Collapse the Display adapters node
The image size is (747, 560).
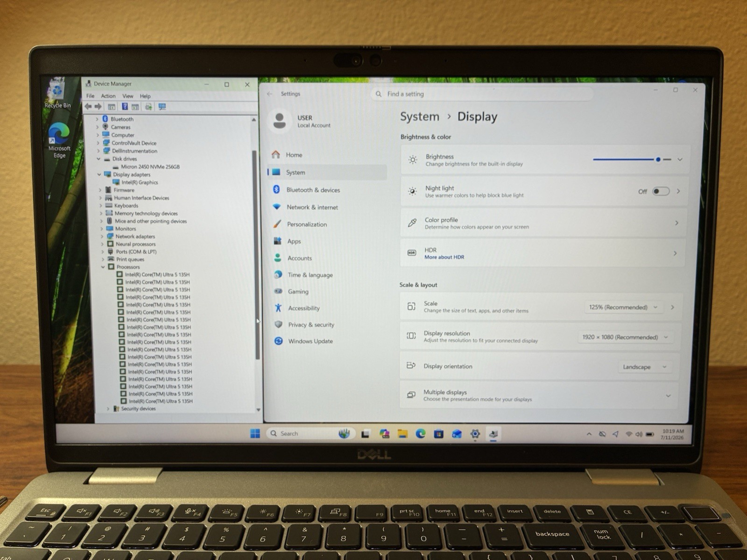tap(99, 175)
